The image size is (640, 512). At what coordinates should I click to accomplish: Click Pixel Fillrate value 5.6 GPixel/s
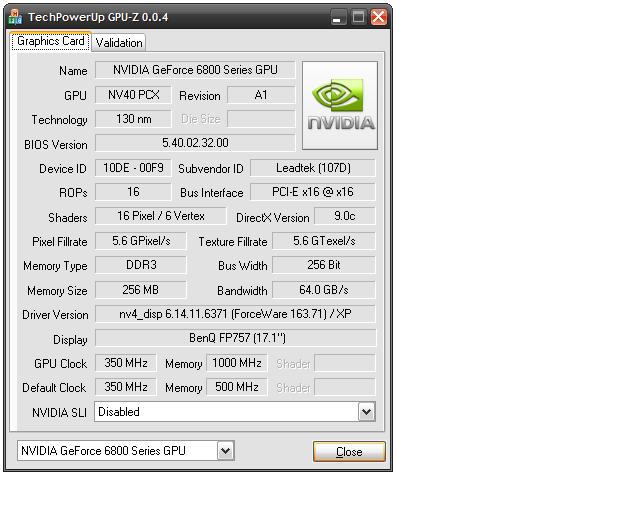[x=140, y=241]
